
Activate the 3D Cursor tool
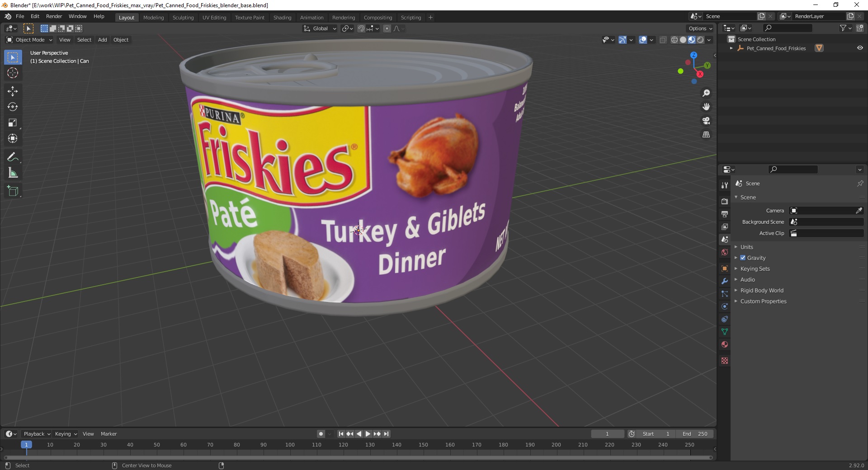coord(13,73)
